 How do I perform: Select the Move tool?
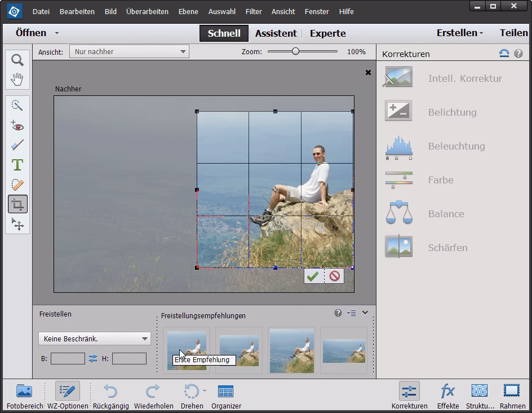tap(17, 224)
